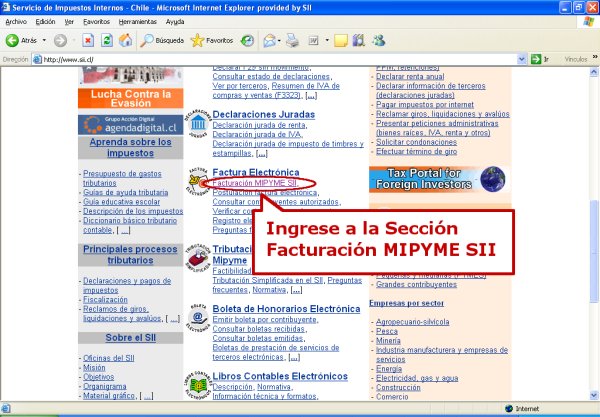Refresh the page with green arrows icon
The width and height of the screenshot is (600, 417).
pyautogui.click(x=107, y=40)
